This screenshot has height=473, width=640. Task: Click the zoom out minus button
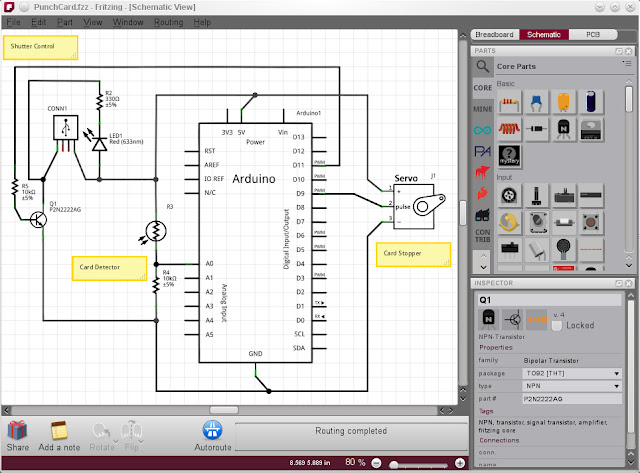(x=376, y=463)
